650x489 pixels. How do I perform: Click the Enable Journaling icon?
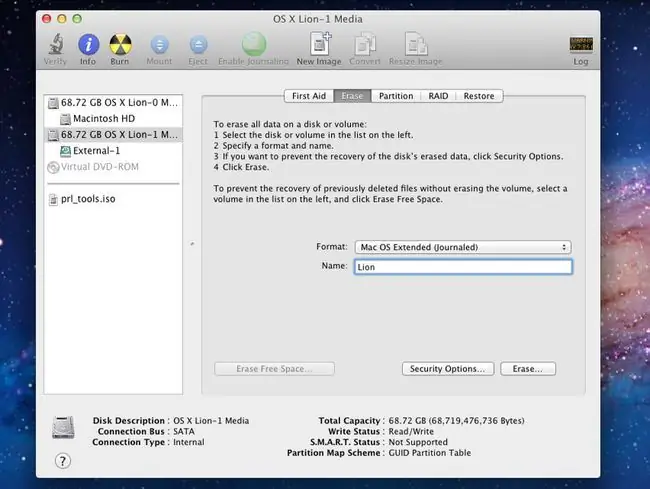[x=254, y=44]
